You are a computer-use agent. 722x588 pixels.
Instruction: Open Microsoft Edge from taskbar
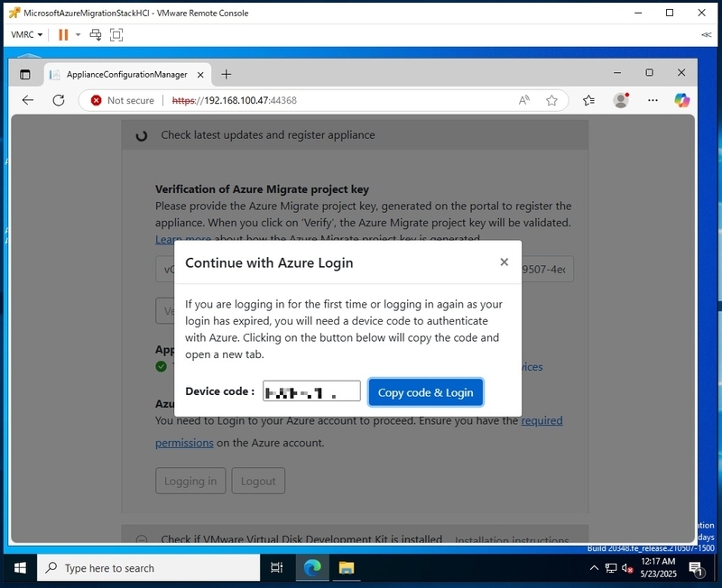312,568
